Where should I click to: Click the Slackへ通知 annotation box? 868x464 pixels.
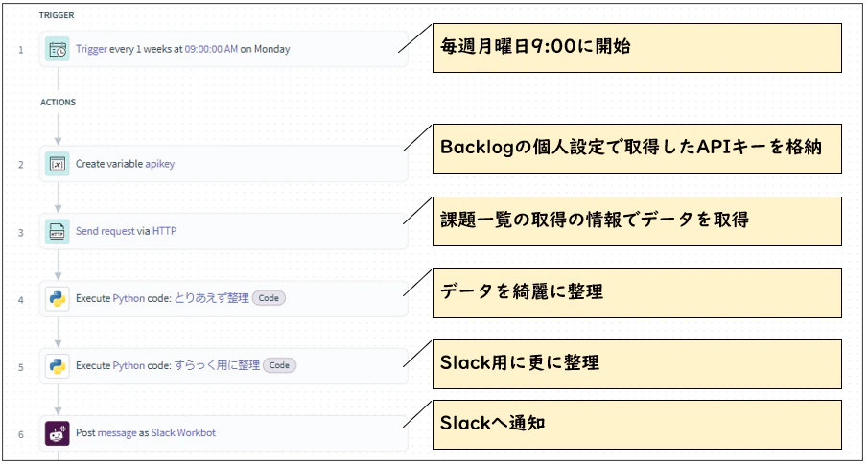[x=637, y=424]
